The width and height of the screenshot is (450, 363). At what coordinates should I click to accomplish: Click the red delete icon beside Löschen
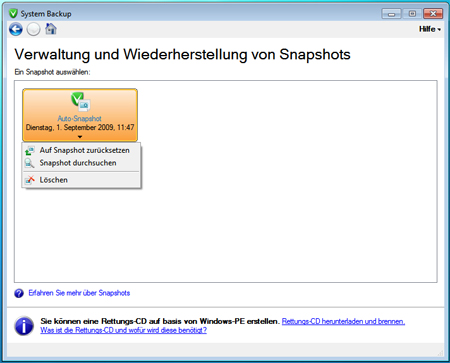point(30,180)
